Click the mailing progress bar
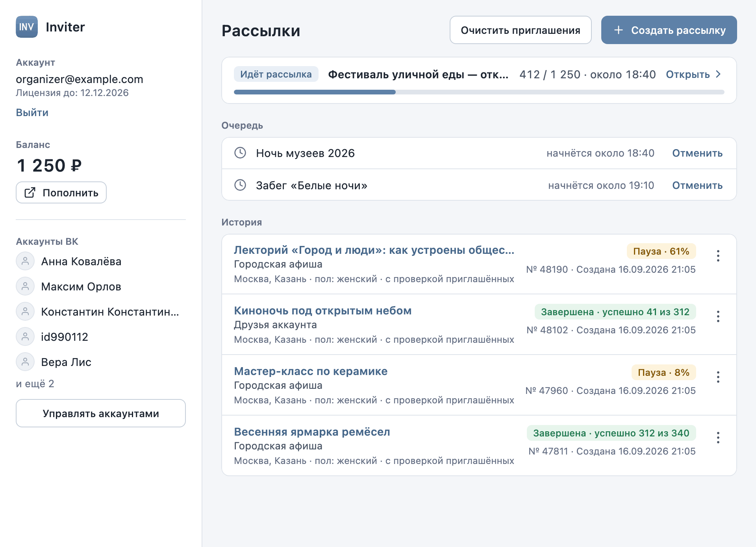 click(479, 92)
